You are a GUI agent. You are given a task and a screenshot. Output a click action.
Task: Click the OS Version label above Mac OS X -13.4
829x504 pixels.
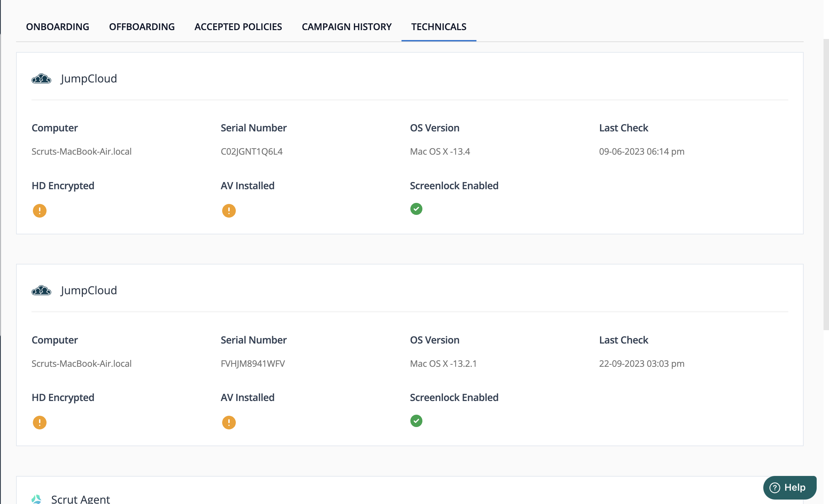(x=435, y=128)
